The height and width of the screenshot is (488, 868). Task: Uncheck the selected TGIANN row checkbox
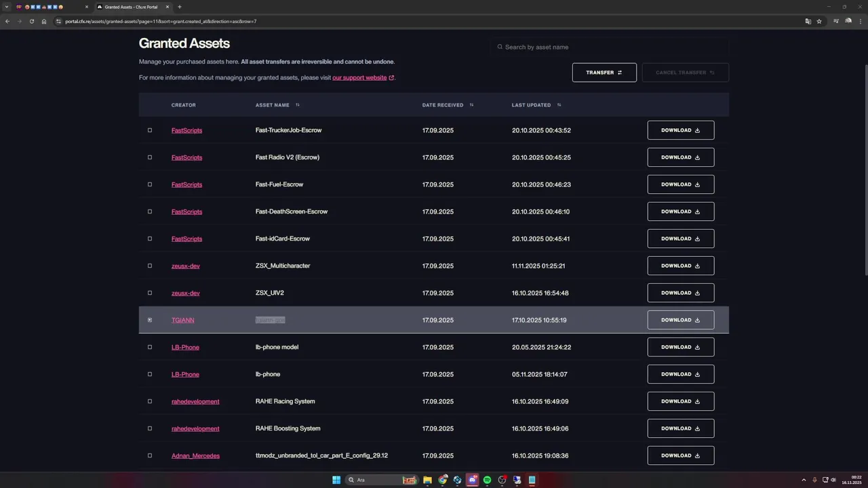[150, 320]
